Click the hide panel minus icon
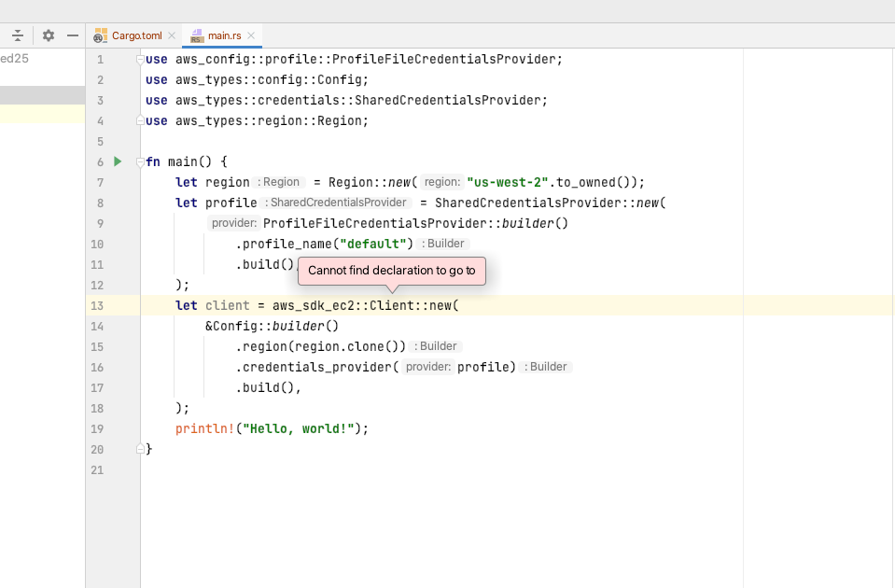Screen dimensions: 895x588 pyautogui.click(x=71, y=35)
